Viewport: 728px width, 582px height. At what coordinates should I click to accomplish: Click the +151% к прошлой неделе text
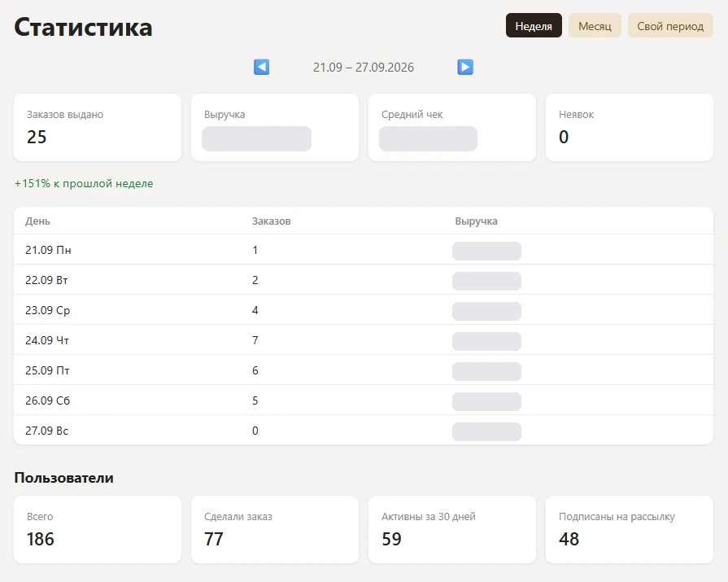point(84,183)
